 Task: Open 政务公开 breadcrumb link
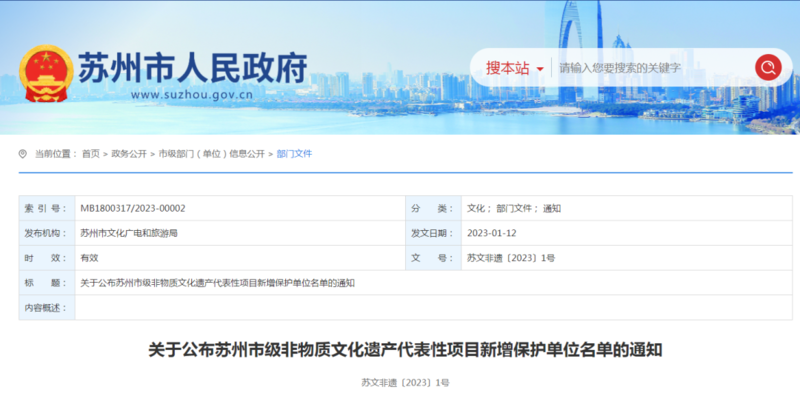coord(127,154)
